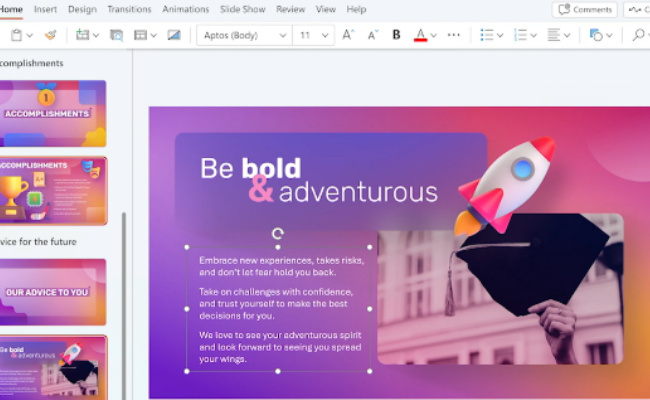Click the Increase Font Size icon
Image resolution: width=650 pixels, height=400 pixels.
(x=348, y=35)
